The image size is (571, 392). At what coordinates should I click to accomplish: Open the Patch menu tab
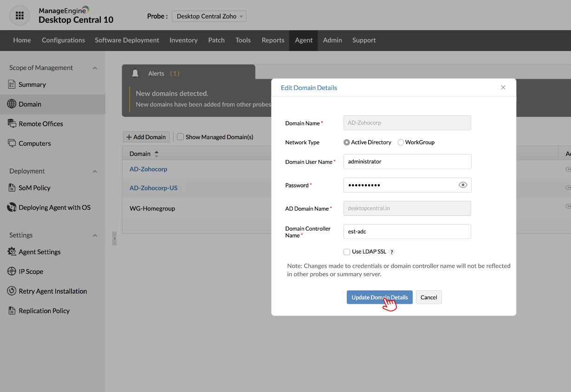click(216, 40)
